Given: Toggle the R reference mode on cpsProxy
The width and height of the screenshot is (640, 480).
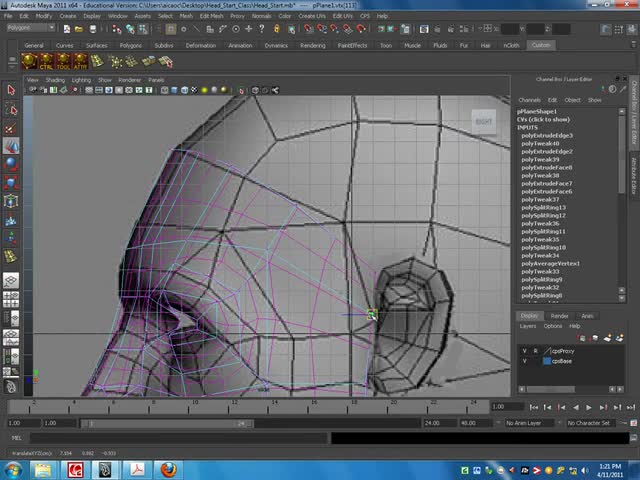Looking at the screenshot, I should (x=535, y=351).
